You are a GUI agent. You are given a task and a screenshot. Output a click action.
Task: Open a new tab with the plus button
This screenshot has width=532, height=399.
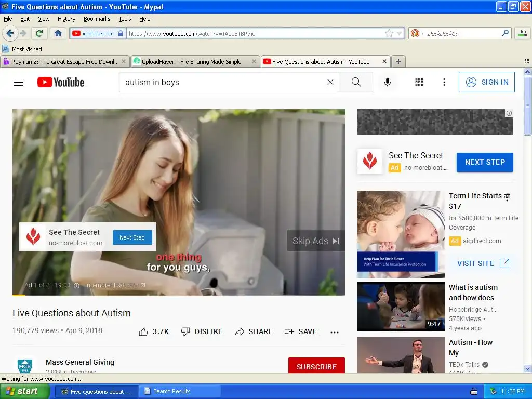(x=398, y=61)
